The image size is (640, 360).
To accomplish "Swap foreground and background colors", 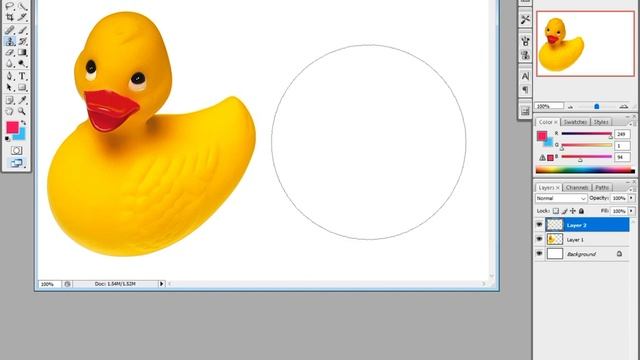I will pyautogui.click(x=23, y=122).
